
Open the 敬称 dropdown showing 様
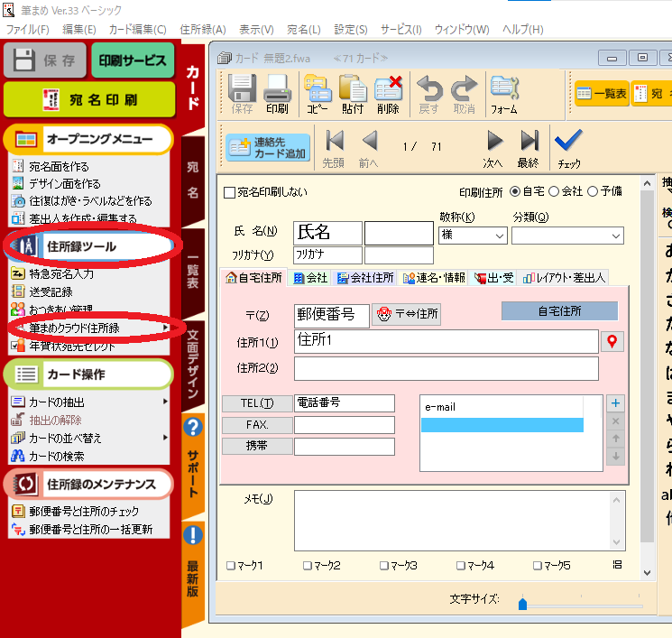[473, 235]
